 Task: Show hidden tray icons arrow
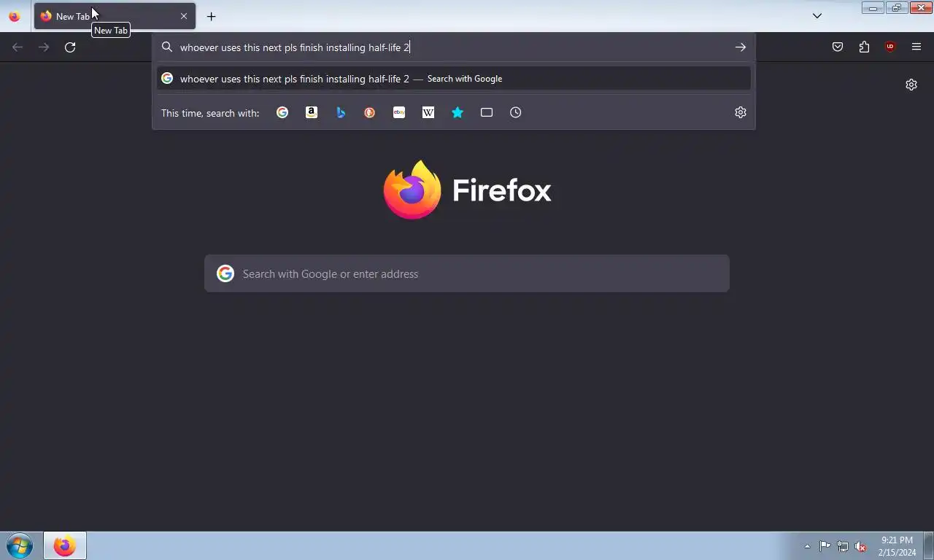807,546
